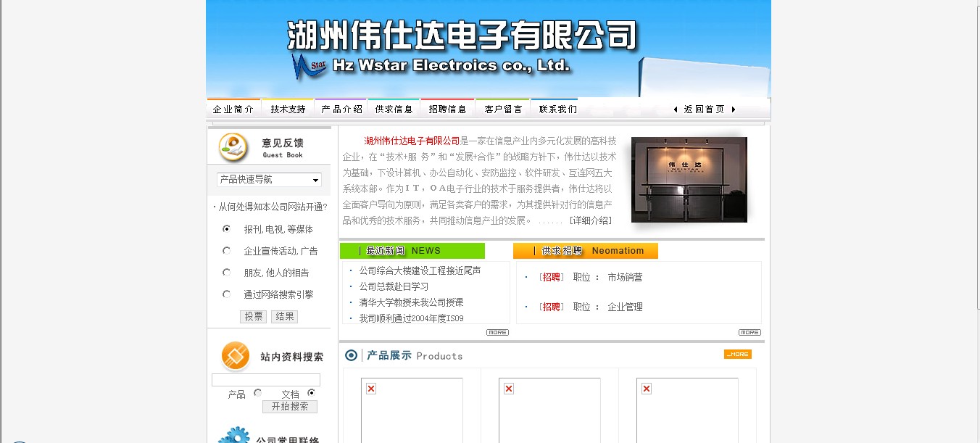Open news 公司总裁赴日学习
980x443 pixels.
point(394,286)
